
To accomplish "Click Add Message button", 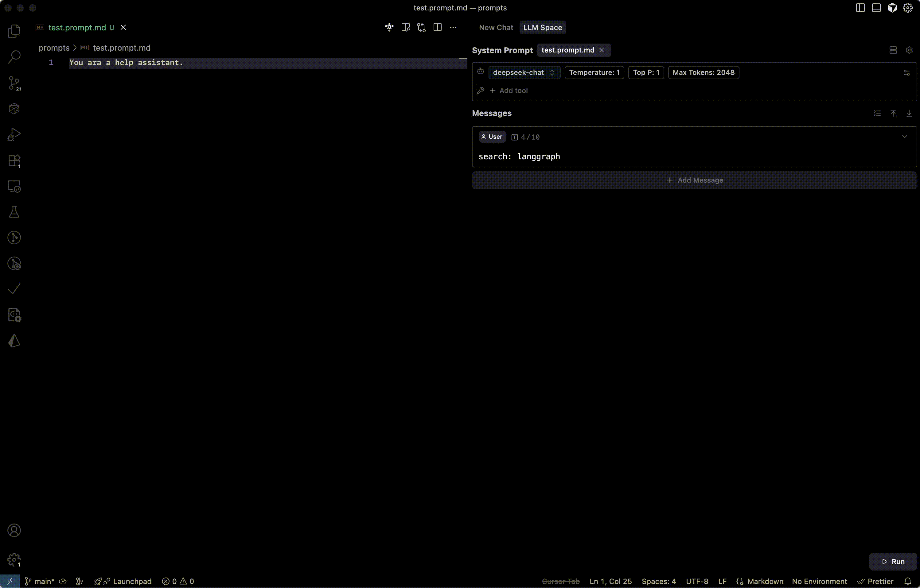I will coord(694,180).
